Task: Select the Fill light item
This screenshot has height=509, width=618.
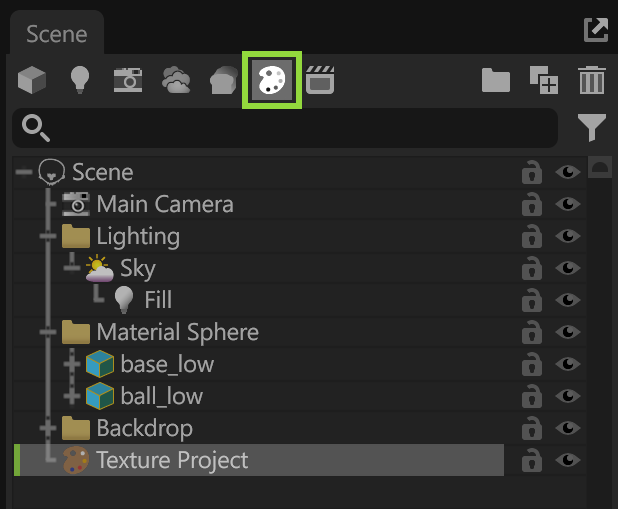Action: pos(157,300)
